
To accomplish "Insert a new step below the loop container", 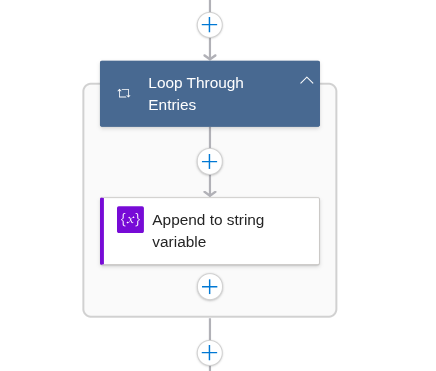I will [210, 353].
